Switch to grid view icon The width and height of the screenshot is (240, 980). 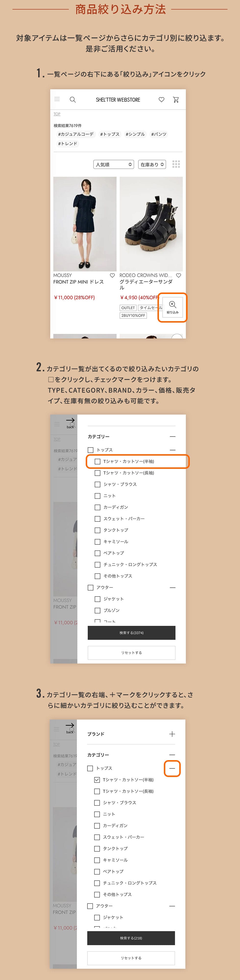click(176, 164)
